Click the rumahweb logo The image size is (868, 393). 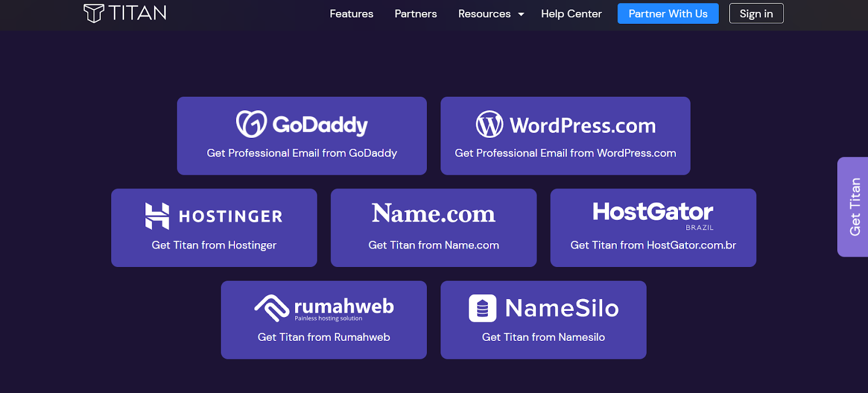tap(324, 308)
